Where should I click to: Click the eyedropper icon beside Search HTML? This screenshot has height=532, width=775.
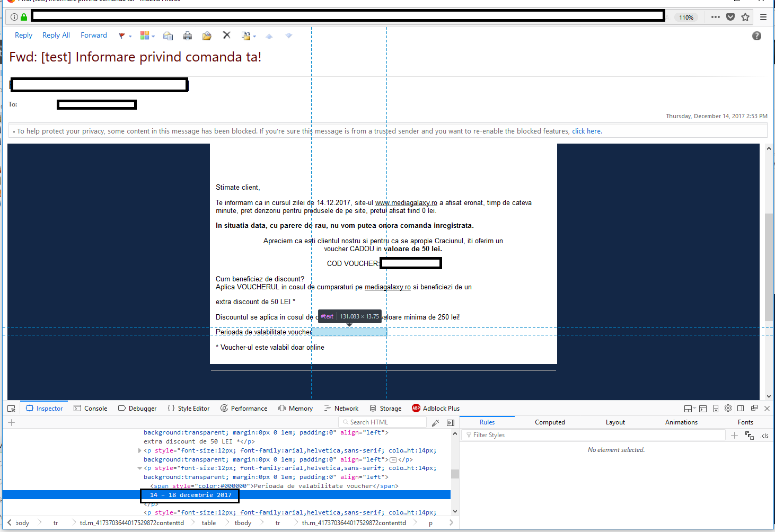(435, 423)
